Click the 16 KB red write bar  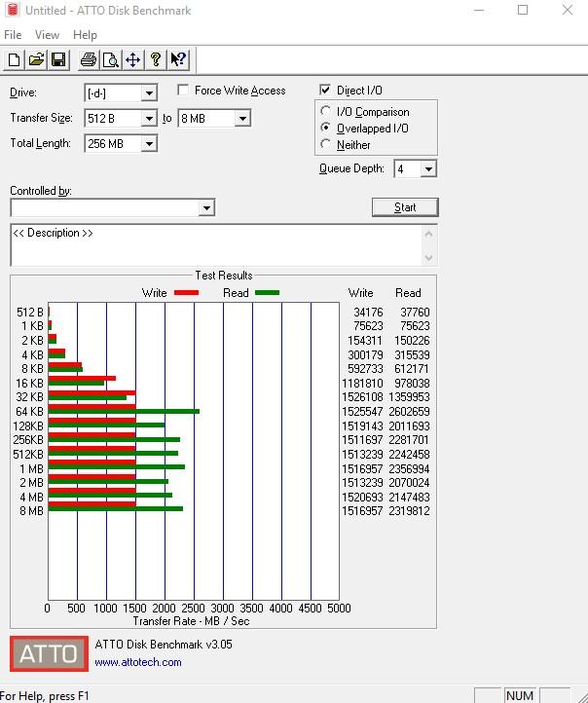click(x=82, y=379)
